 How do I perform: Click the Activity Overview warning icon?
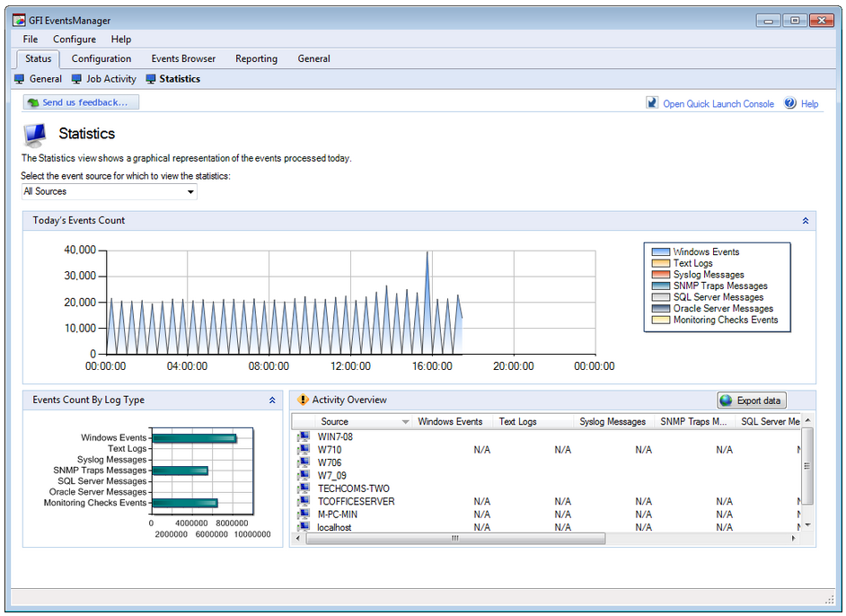[x=303, y=400]
